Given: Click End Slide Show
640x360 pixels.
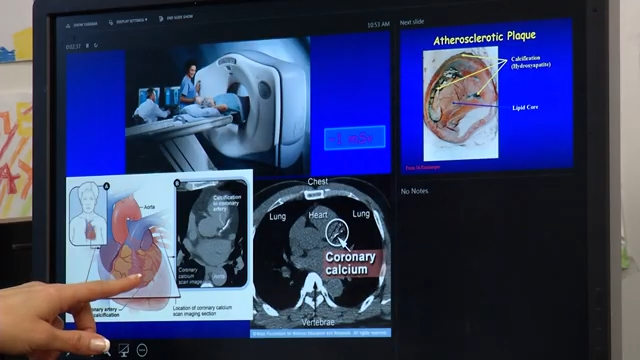Looking at the screenshot, I should [x=179, y=18].
